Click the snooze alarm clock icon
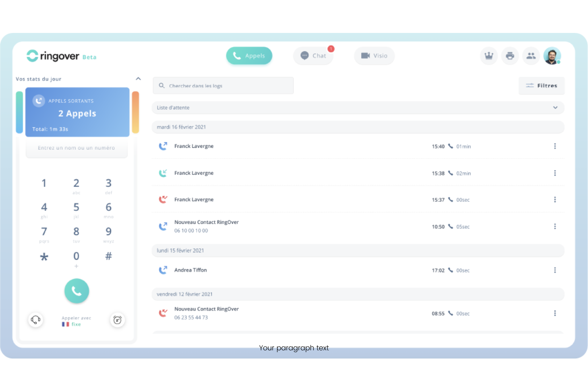This screenshot has height=392, width=588. tap(118, 320)
